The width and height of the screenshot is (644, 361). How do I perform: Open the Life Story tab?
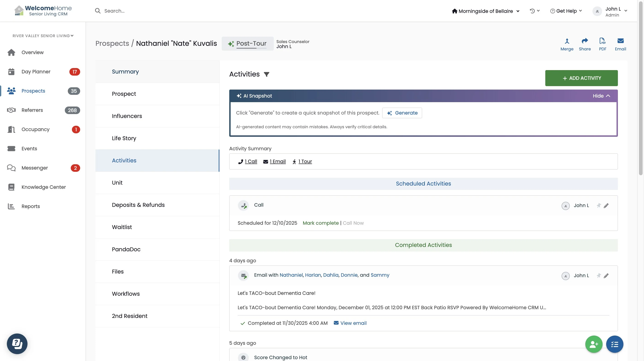(124, 138)
